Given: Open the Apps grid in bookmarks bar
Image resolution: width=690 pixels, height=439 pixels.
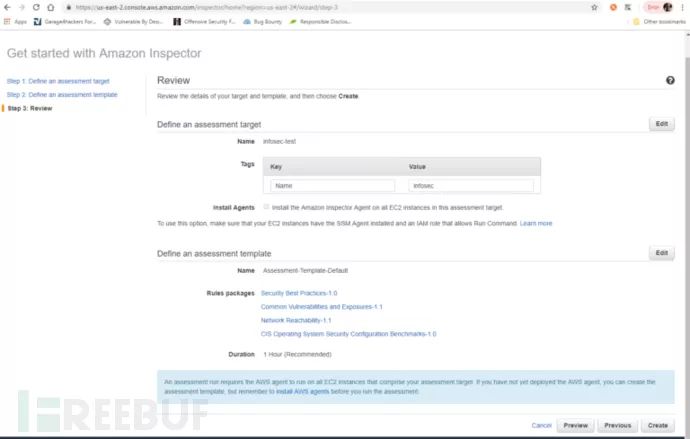Looking at the screenshot, I should pos(16,21).
